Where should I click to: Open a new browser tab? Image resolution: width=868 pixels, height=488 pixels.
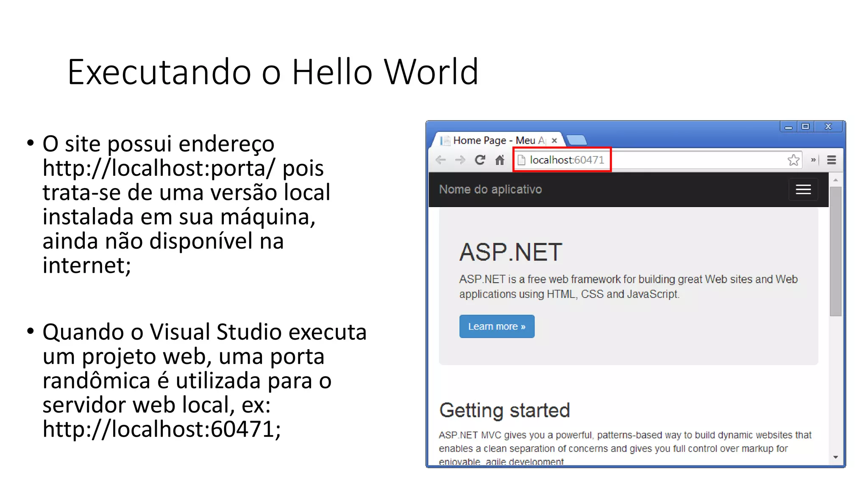click(576, 140)
